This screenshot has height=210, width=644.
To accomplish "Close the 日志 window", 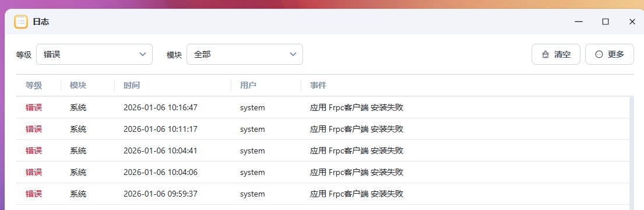I will coord(632,22).
